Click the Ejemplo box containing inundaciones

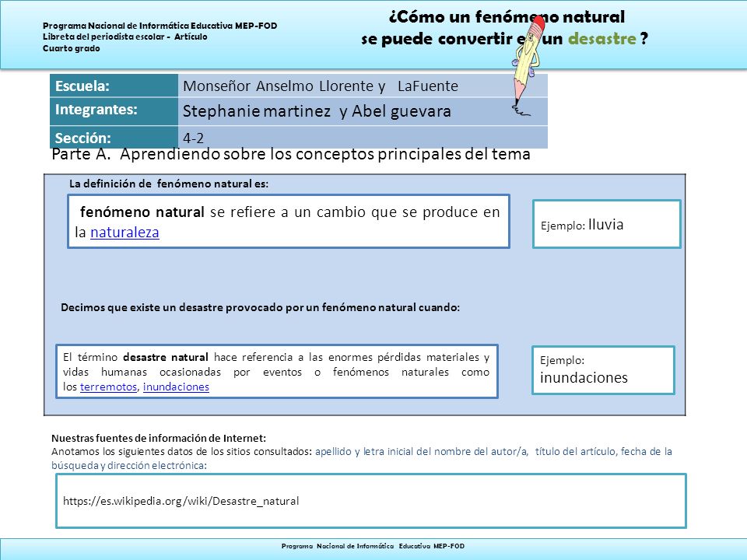[603, 370]
